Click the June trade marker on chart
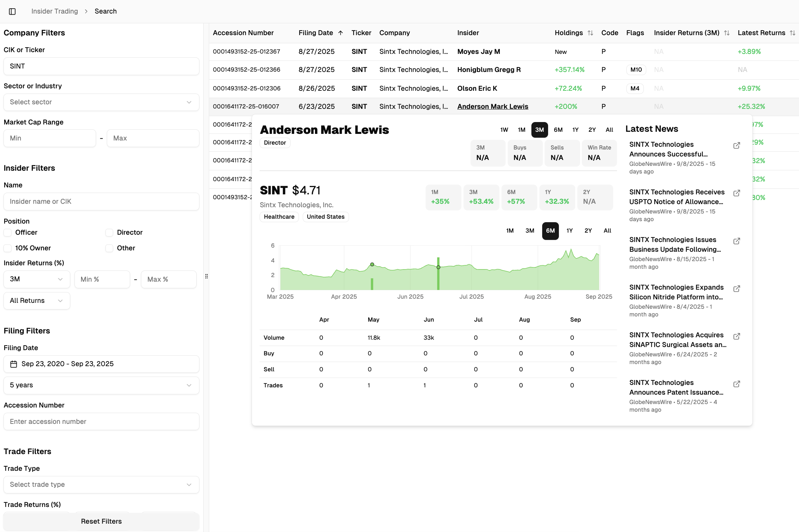 coord(438,267)
